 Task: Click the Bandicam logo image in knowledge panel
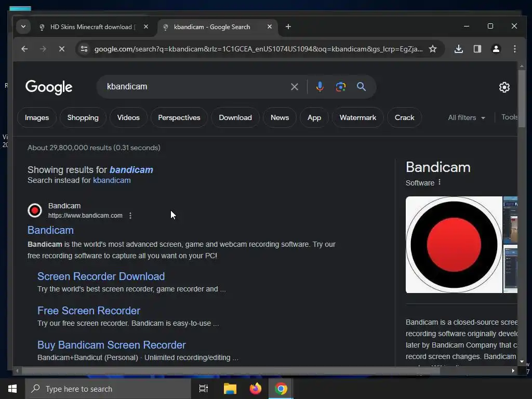[x=454, y=245]
